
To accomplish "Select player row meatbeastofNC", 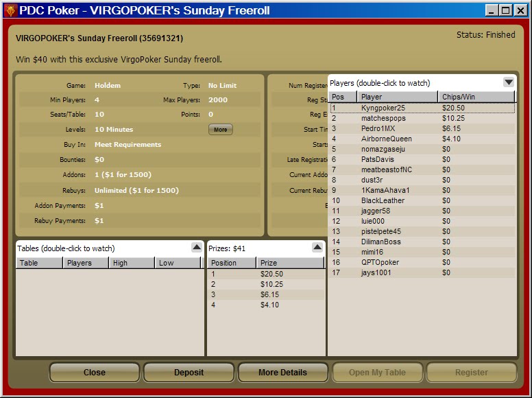I will [422, 169].
